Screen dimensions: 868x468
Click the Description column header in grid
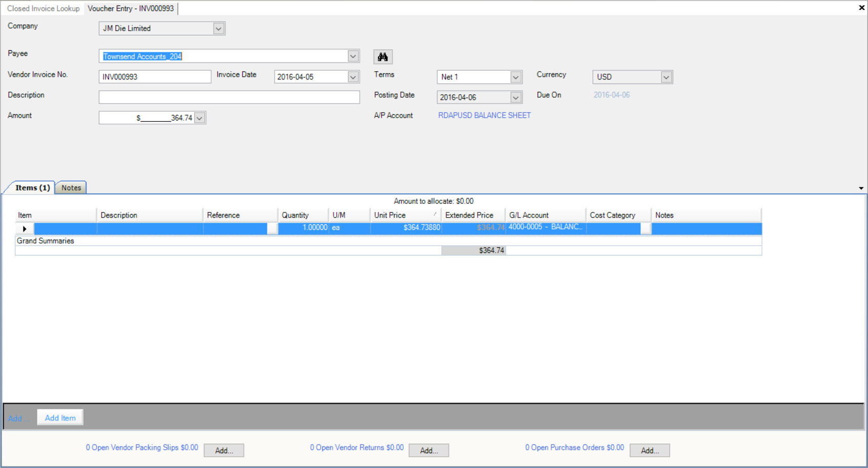click(x=150, y=215)
